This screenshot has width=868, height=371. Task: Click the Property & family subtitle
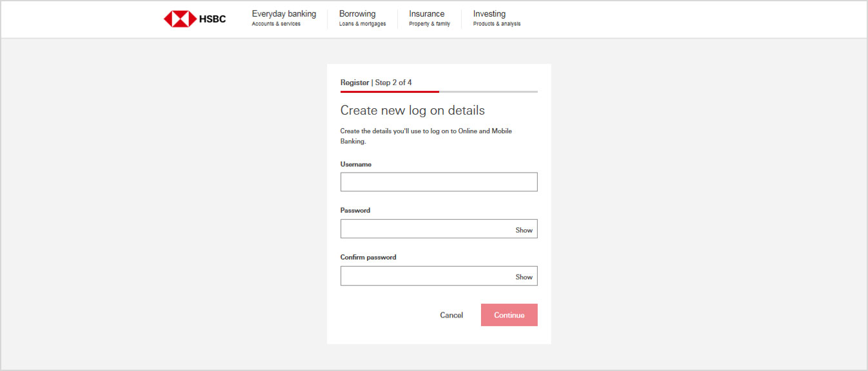[x=429, y=24]
